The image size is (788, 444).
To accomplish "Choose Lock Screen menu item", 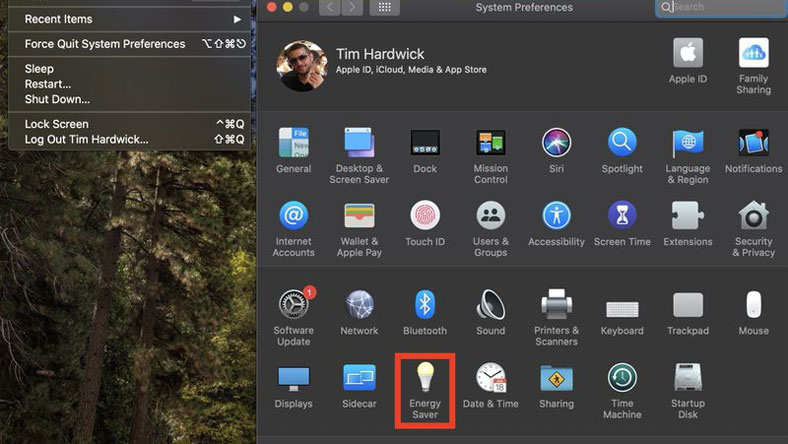I will click(x=129, y=124).
